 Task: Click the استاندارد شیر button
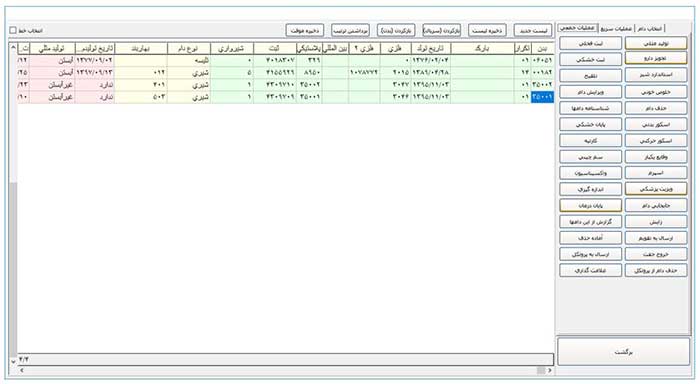[656, 75]
